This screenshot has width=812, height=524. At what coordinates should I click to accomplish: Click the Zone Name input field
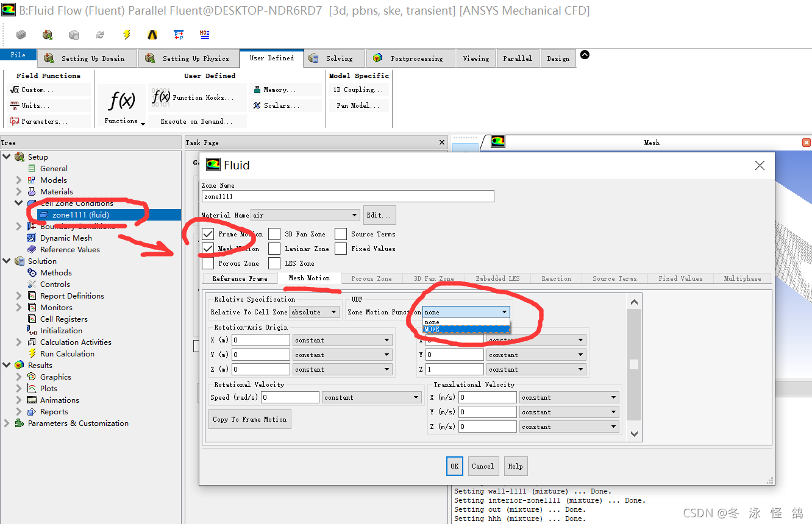pyautogui.click(x=347, y=196)
